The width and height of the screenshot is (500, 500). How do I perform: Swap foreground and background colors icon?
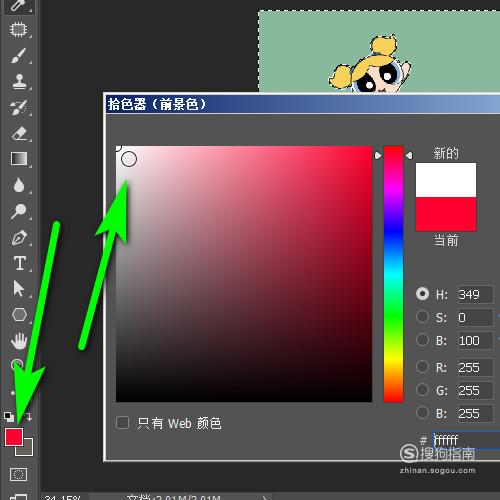[x=28, y=417]
